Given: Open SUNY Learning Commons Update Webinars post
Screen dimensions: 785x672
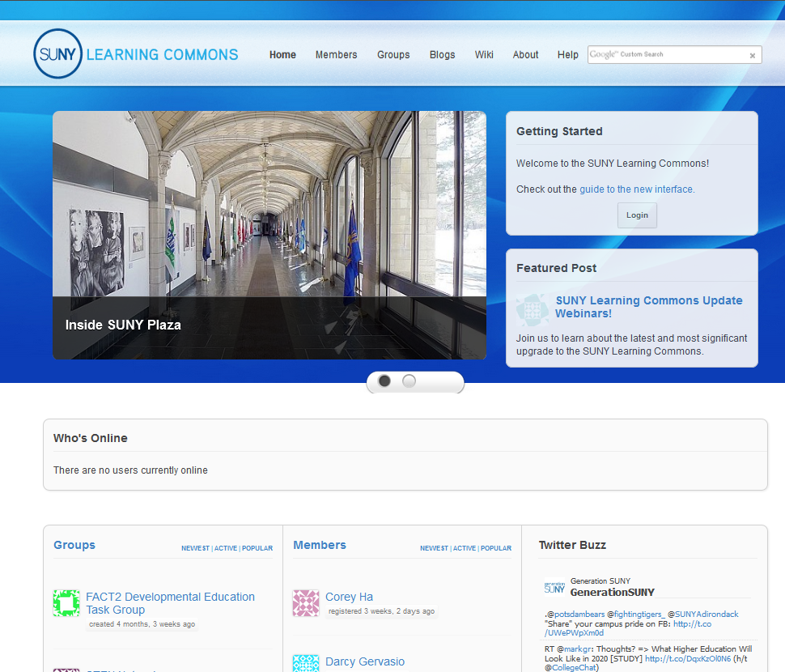Looking at the screenshot, I should coord(649,307).
